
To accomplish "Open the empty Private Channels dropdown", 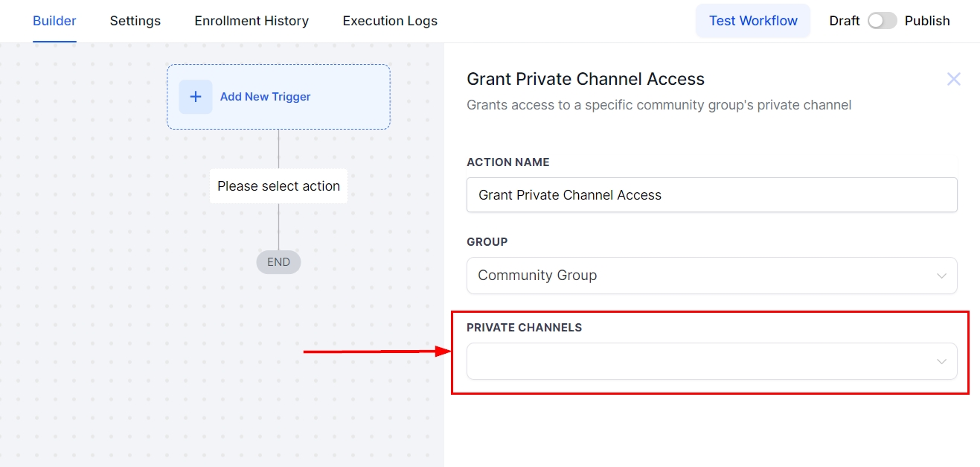I will click(x=699, y=361).
